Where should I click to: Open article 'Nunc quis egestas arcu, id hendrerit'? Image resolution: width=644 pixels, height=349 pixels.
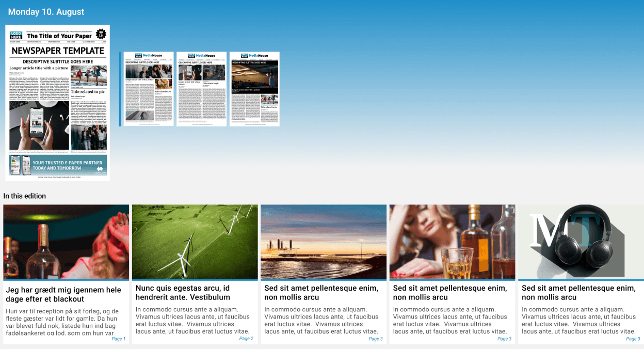183,292
